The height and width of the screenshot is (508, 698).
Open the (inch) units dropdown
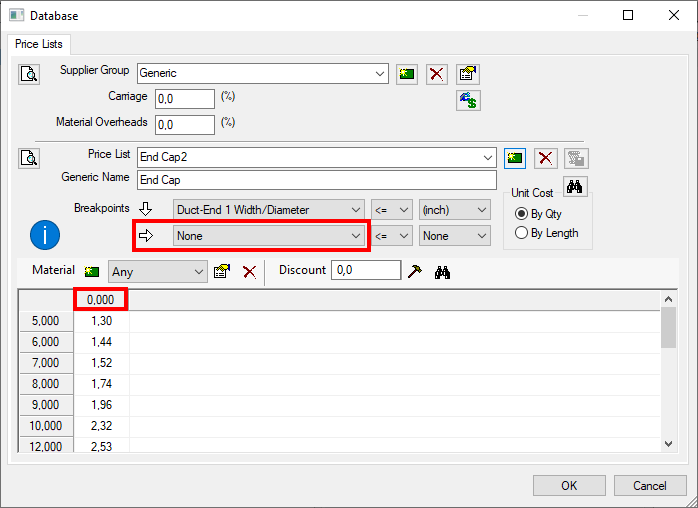455,210
